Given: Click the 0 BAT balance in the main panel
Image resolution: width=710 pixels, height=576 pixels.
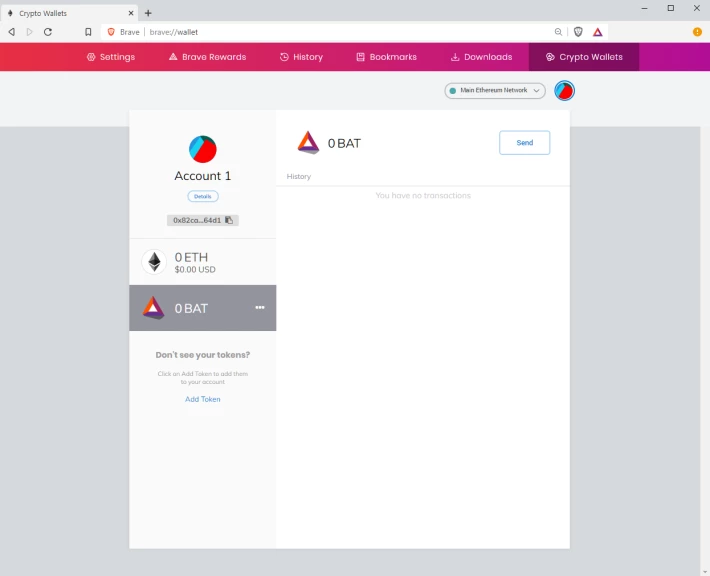Looking at the screenshot, I should pos(344,144).
